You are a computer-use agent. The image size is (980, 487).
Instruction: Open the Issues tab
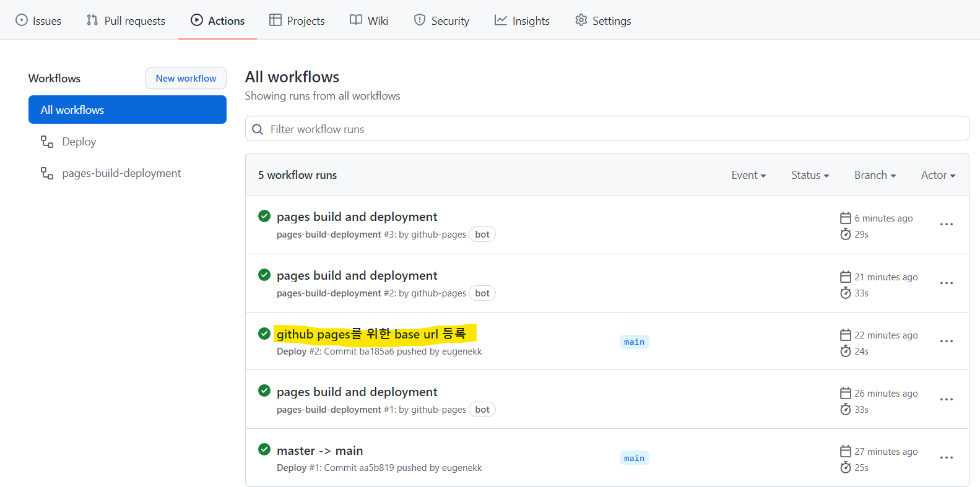38,20
